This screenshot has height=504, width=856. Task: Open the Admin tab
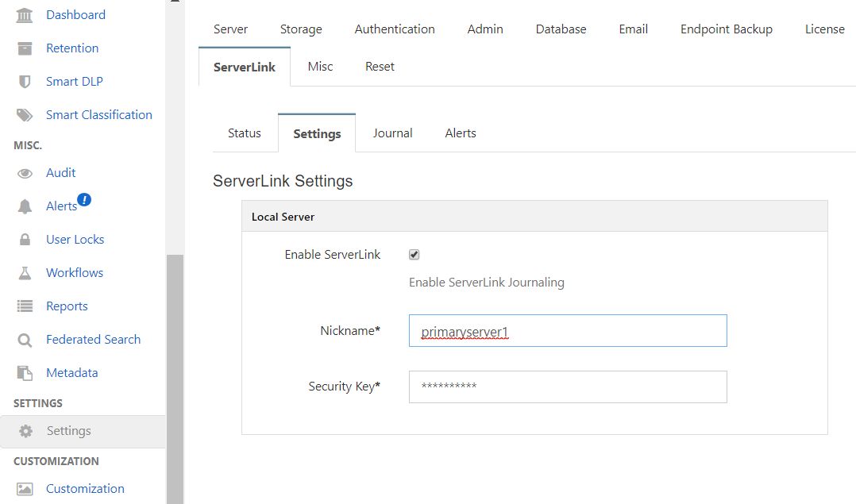484,29
